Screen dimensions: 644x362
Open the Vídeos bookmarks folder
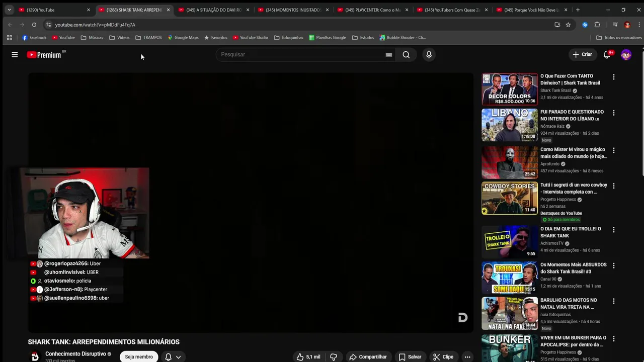119,37
